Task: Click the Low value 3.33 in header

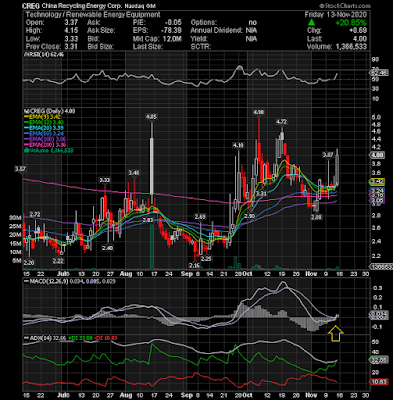Action: [x=71, y=38]
